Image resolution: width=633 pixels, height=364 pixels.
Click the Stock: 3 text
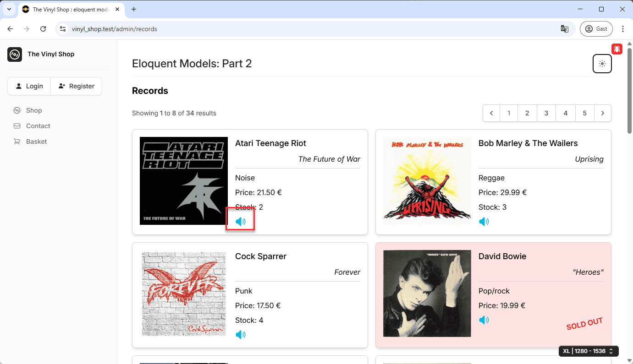(x=492, y=207)
